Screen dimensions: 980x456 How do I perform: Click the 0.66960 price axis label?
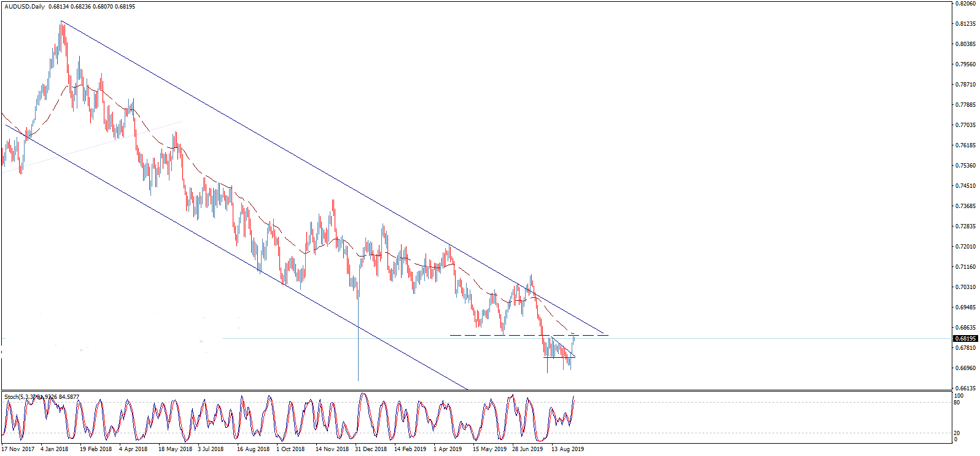966,368
